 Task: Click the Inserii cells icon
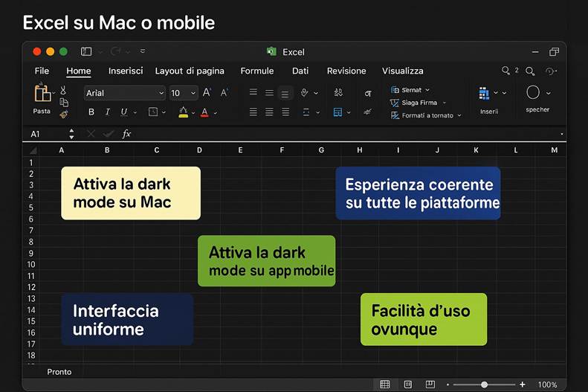484,94
